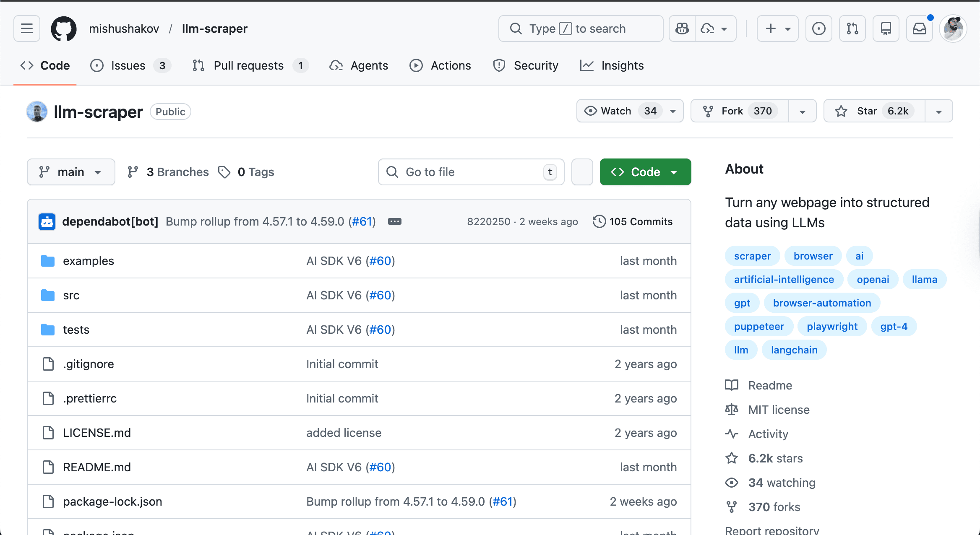The height and width of the screenshot is (535, 980).
Task: Click the playwright topic tag
Action: point(832,327)
